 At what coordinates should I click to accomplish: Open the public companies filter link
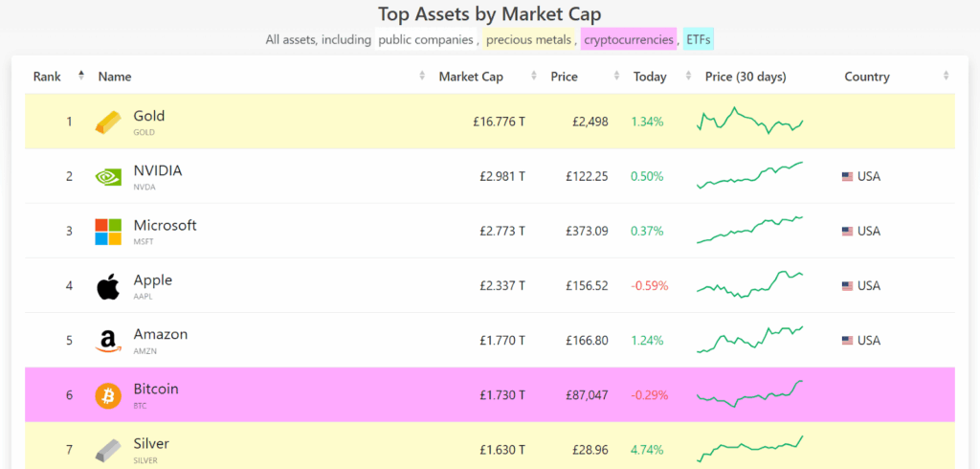pos(426,40)
